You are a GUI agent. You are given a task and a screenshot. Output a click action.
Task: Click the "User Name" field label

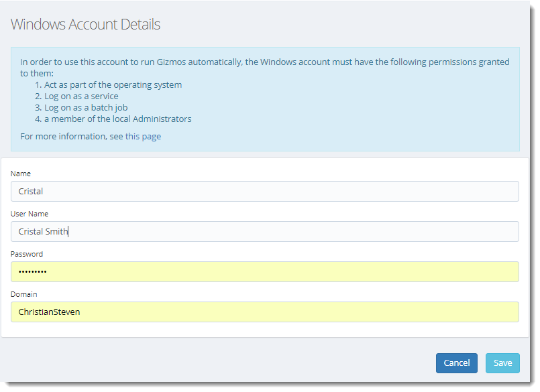point(30,214)
